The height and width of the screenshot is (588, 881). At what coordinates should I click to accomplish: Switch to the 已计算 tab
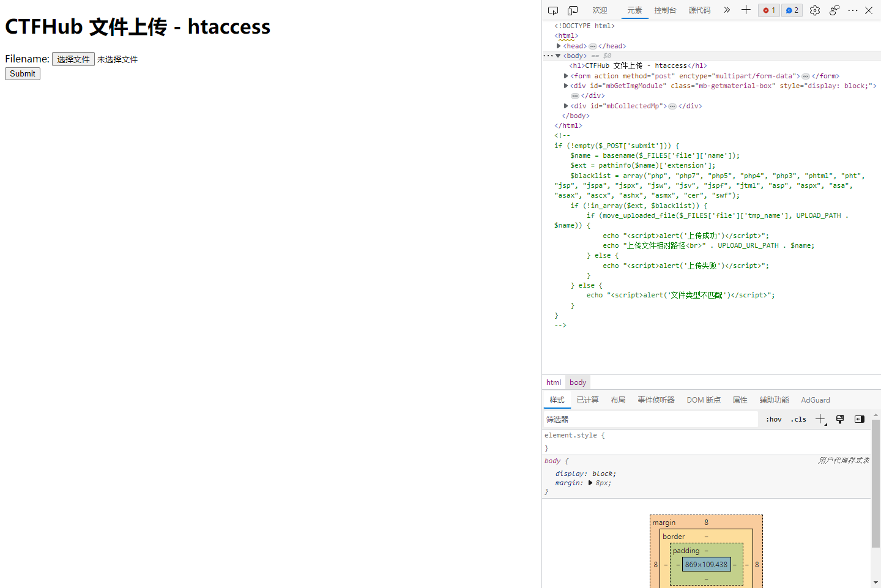click(x=587, y=400)
